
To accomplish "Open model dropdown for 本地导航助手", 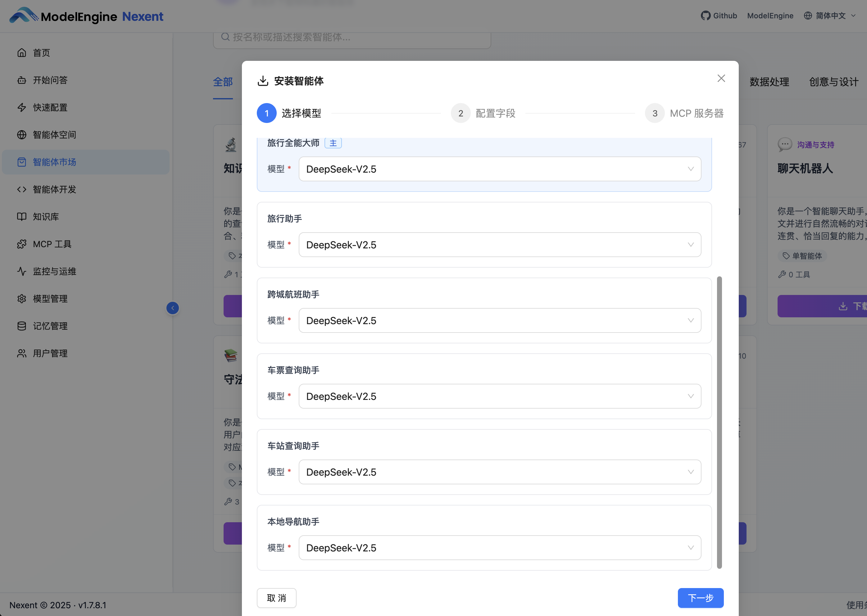I will (500, 548).
